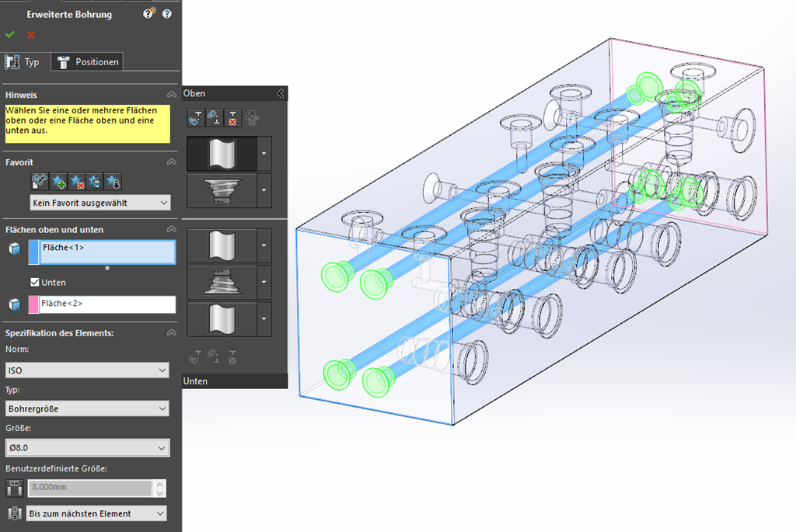Collapse the Flächen oben und unten section

[x=172, y=230]
